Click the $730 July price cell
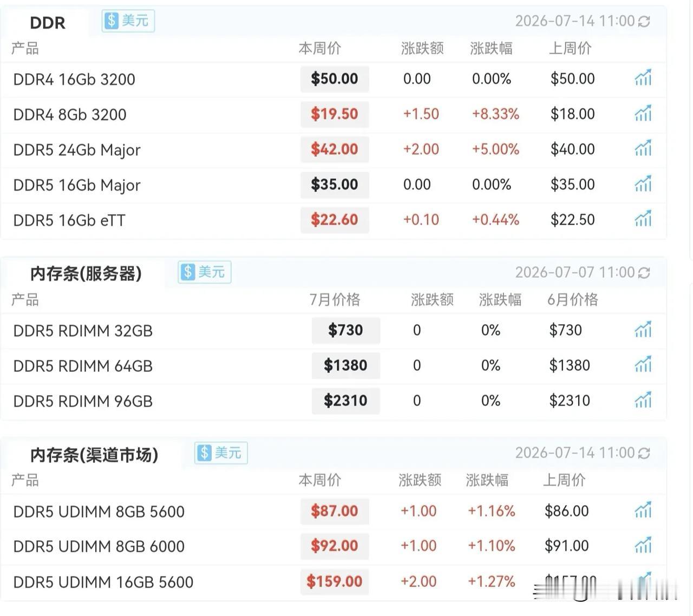Image resolution: width=693 pixels, height=616 pixels. [x=345, y=330]
